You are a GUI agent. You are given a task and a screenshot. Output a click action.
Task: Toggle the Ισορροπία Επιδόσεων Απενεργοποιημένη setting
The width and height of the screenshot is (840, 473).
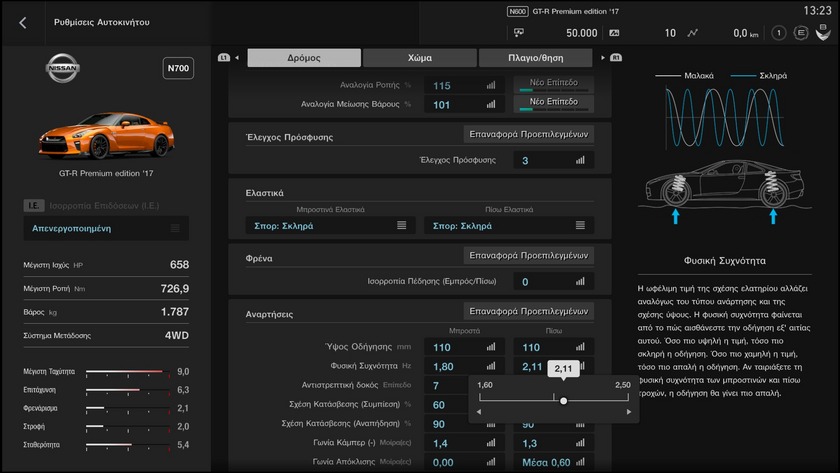coord(105,228)
